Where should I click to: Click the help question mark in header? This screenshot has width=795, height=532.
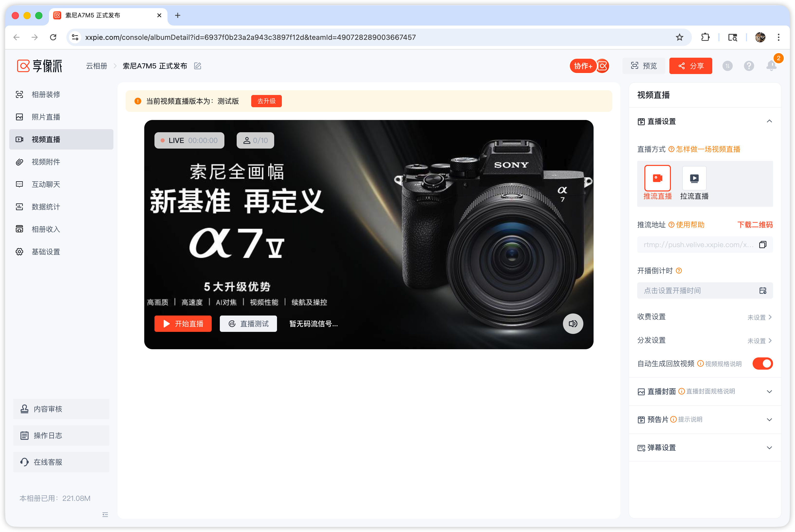(749, 66)
